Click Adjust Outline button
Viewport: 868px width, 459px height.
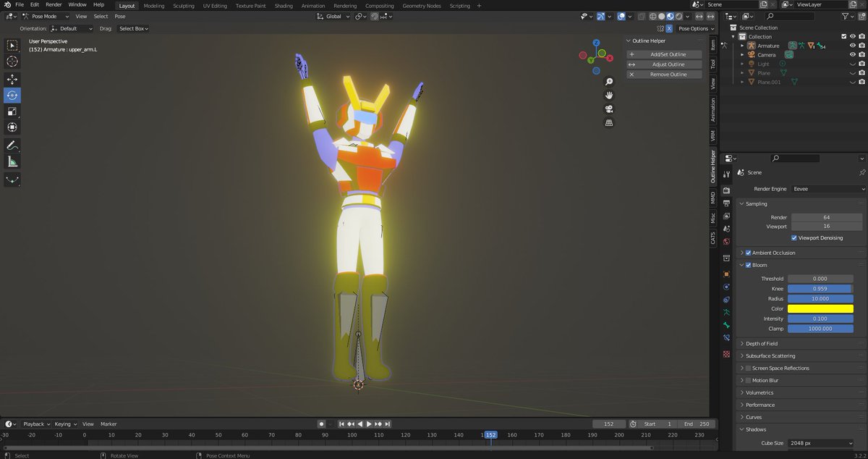pyautogui.click(x=664, y=64)
